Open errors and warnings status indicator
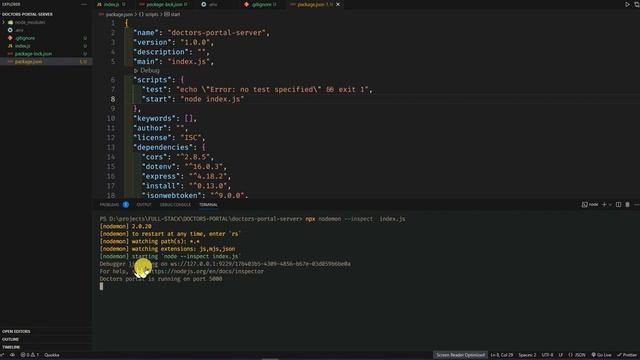Screen dimensions: 640x360 (30, 355)
